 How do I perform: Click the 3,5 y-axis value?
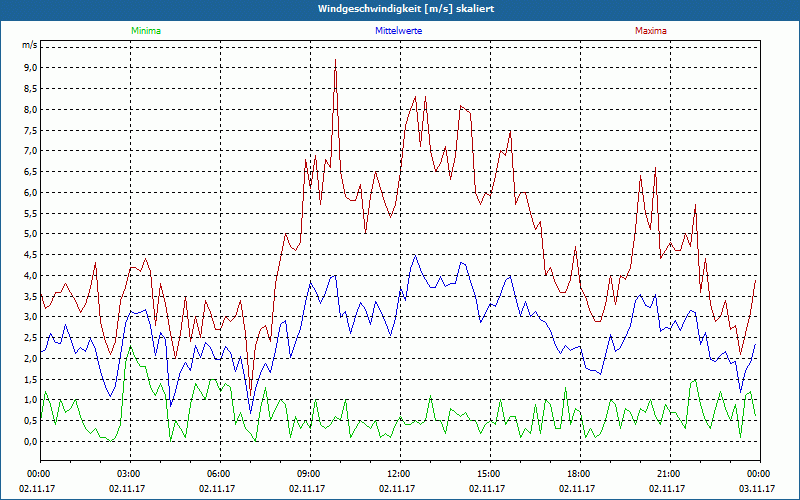click(30, 296)
